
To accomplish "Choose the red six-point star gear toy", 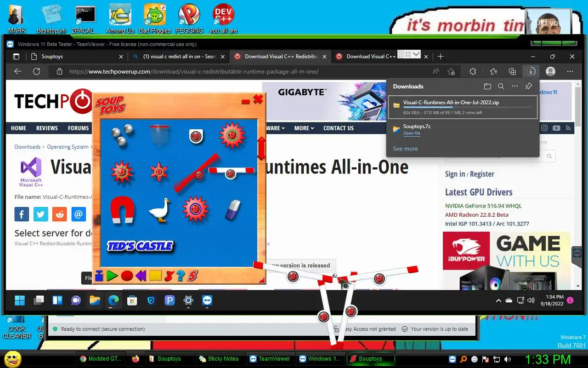I will 159,172.
